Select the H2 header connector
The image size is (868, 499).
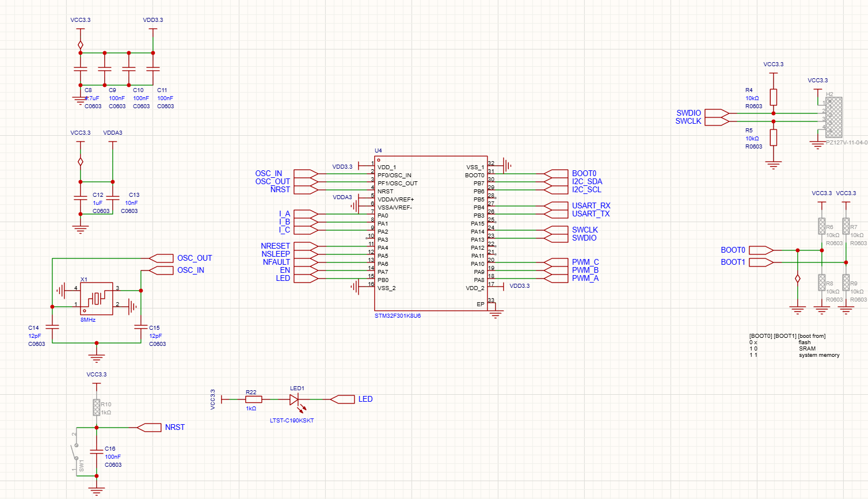coord(833,117)
